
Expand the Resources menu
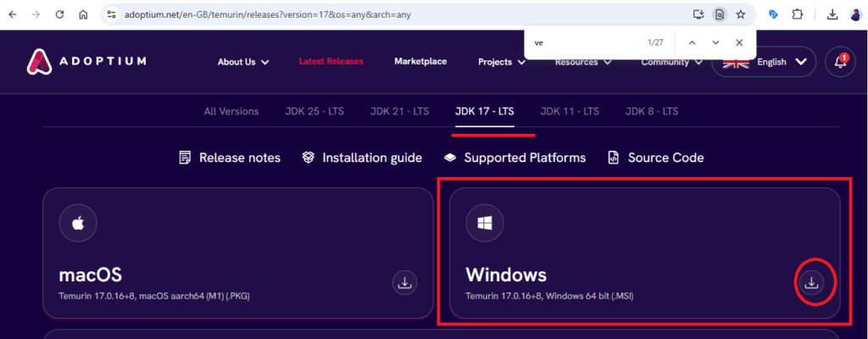pos(583,62)
